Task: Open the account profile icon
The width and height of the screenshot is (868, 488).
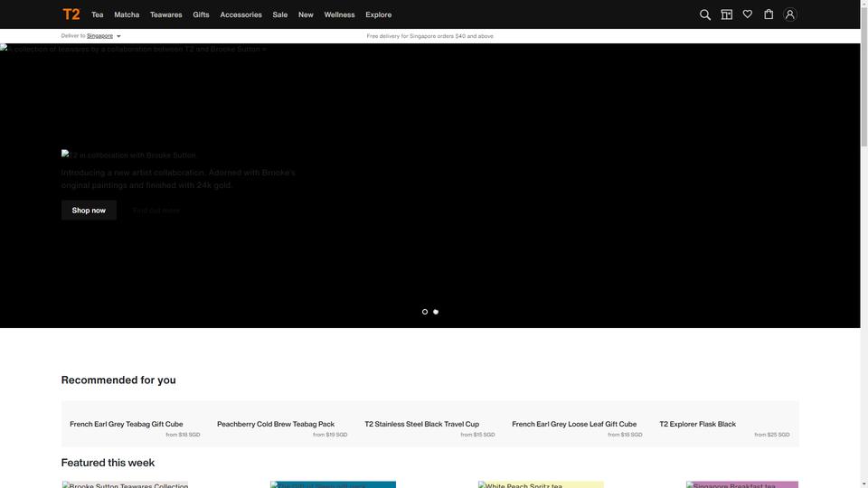Action: 790,15
